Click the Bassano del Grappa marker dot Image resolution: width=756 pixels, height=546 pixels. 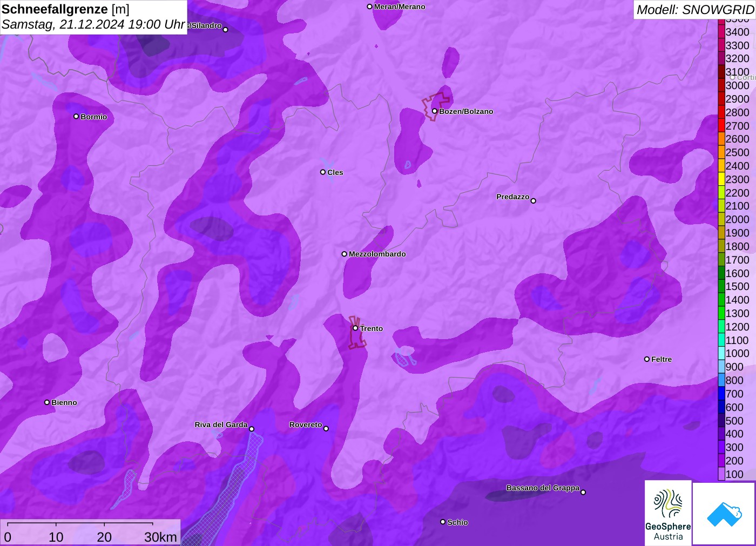[x=583, y=492]
